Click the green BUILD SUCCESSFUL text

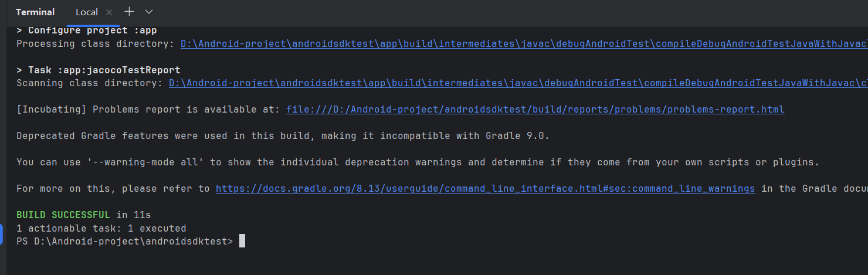pos(63,215)
